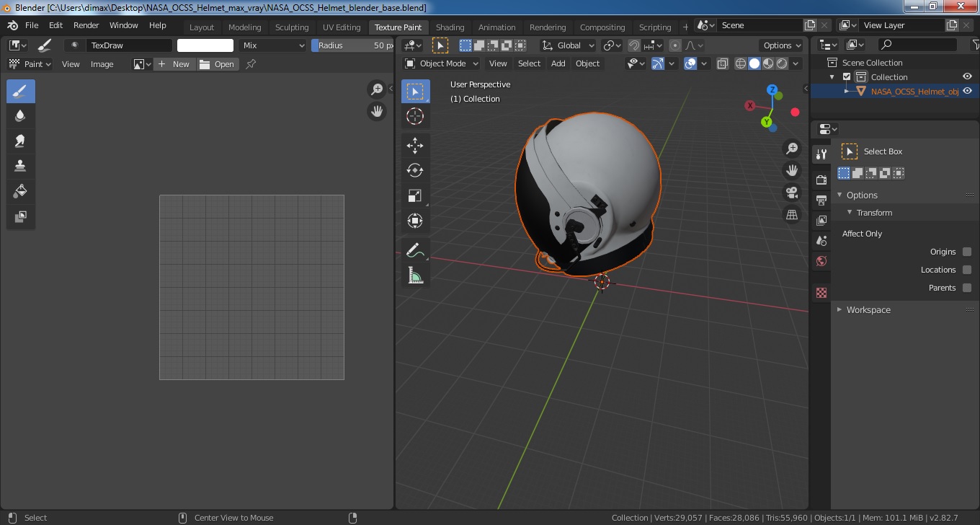This screenshot has width=980, height=525.
Task: Select the Smear tool
Action: [21, 141]
